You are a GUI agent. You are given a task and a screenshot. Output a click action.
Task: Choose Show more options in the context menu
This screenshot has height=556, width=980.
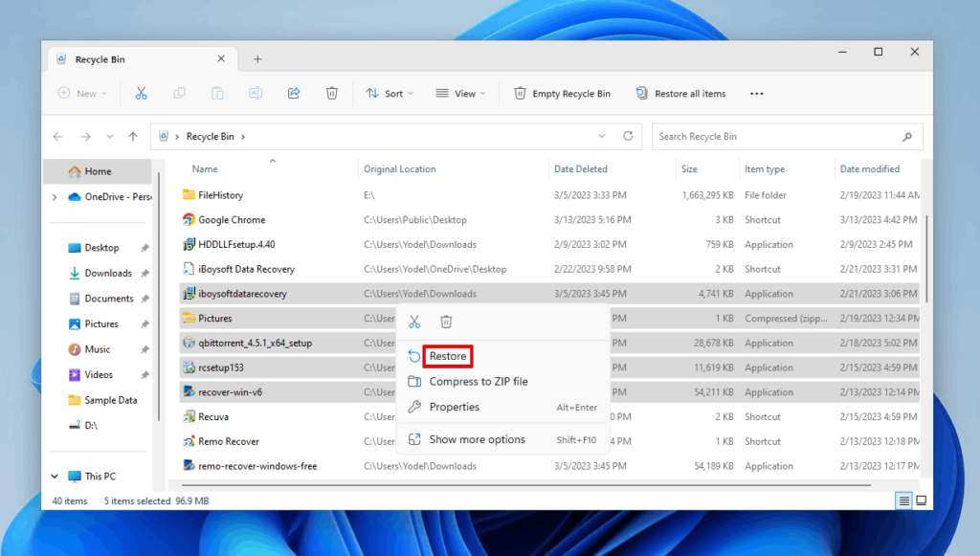[x=478, y=439]
